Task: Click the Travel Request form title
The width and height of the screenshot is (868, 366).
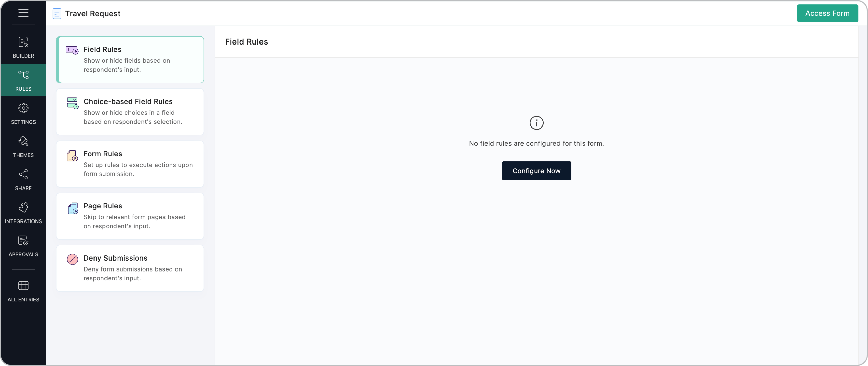Action: pyautogui.click(x=93, y=14)
